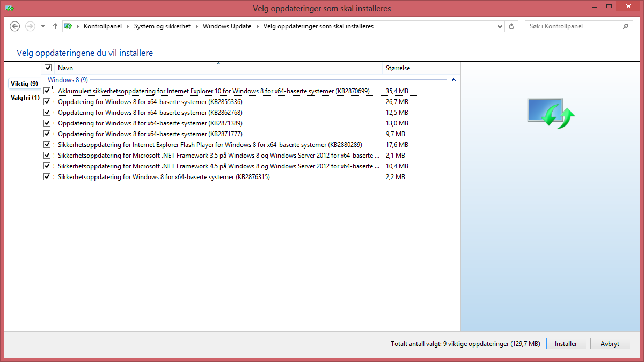The height and width of the screenshot is (362, 644).
Task: Select .NET Framework 3.5 update row text
Action: coord(219,156)
